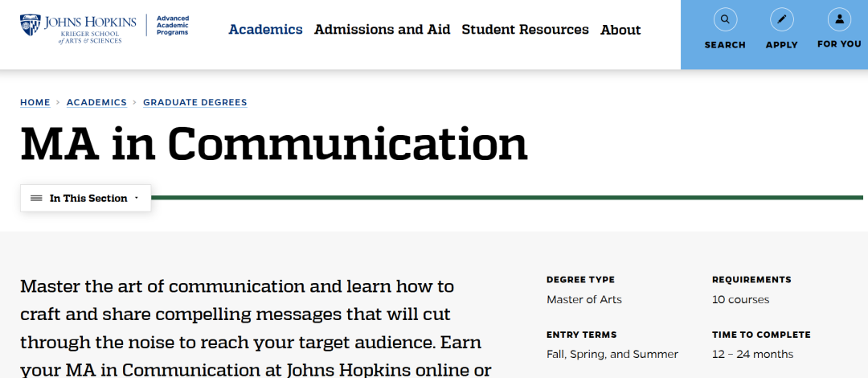Click the 12 – 24 months value
The height and width of the screenshot is (378, 868).
point(753,355)
